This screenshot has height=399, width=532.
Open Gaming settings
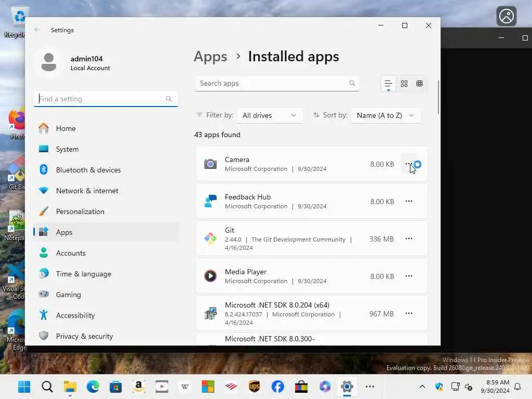click(x=105, y=295)
